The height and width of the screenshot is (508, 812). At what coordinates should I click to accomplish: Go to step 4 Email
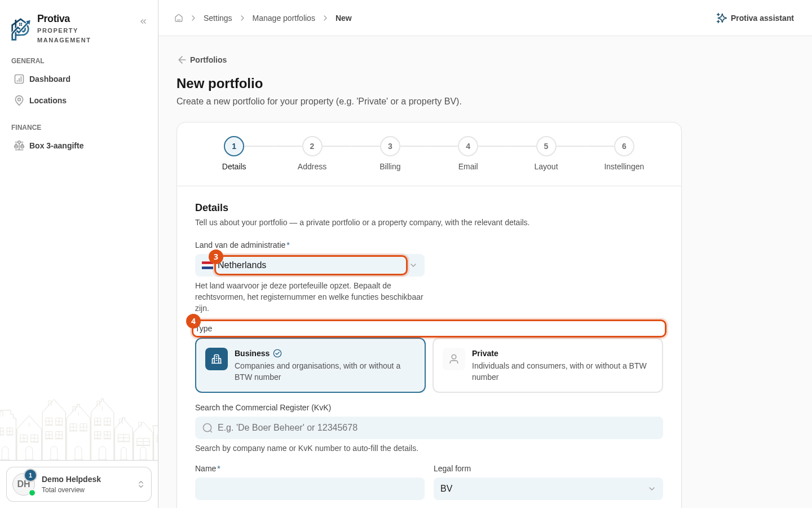468,146
